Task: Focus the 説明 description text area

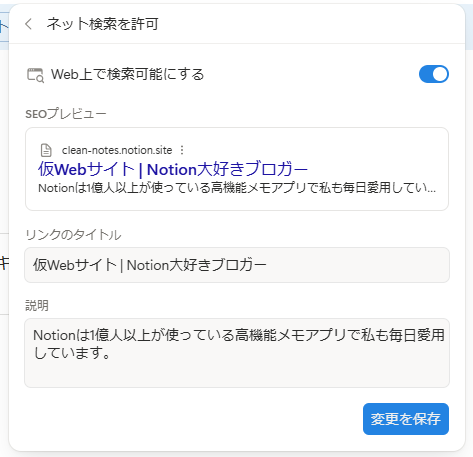Action: click(237, 353)
